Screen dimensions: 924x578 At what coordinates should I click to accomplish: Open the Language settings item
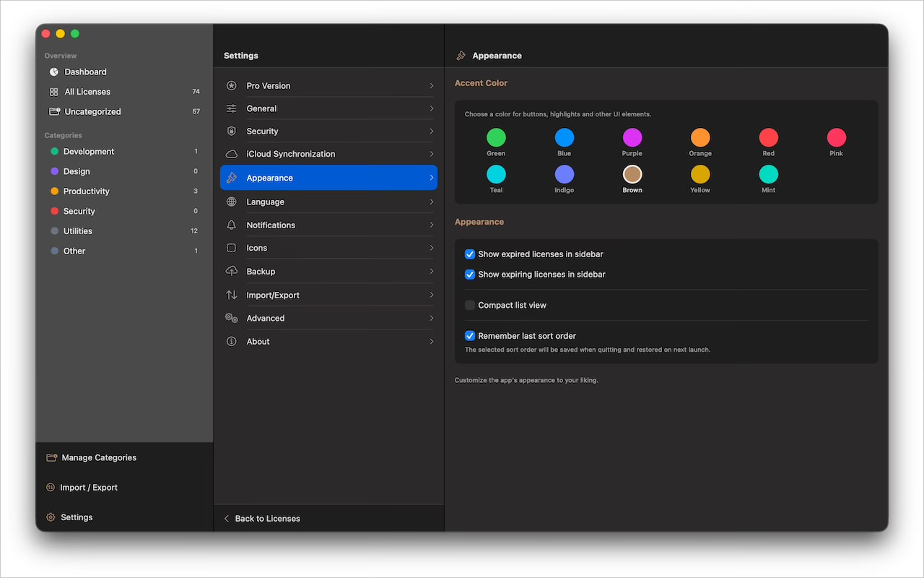tap(328, 202)
